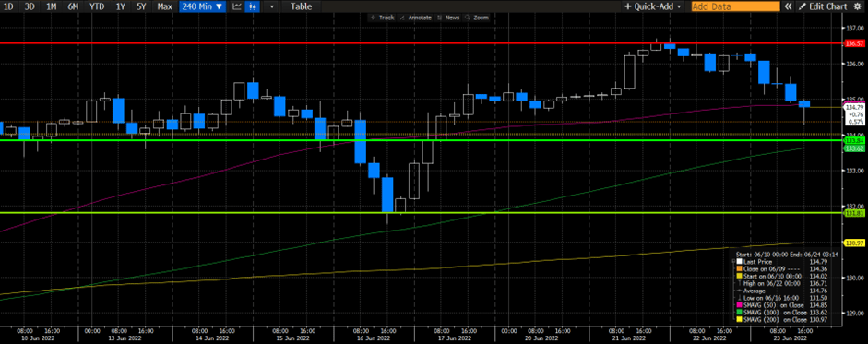Focus the Add Data input field

[735, 6]
